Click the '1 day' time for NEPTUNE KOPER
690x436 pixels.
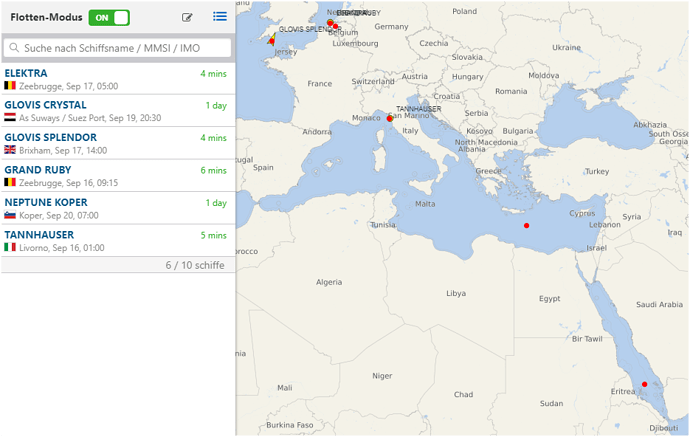coord(216,203)
